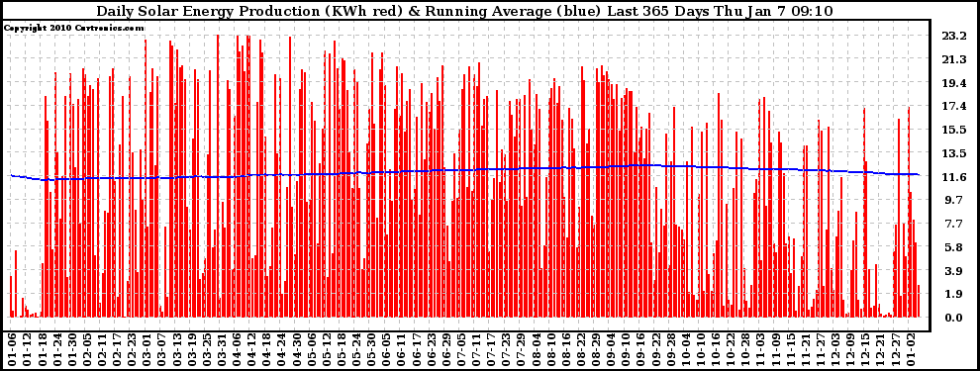Pick the x-axis date 02-05
This screenshot has width=980, height=371.
point(87,349)
